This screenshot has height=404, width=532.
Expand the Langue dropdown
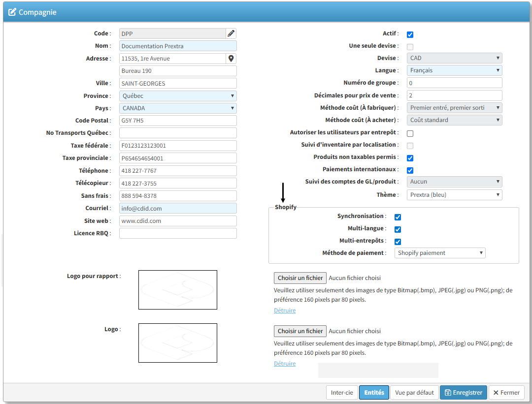tap(454, 70)
